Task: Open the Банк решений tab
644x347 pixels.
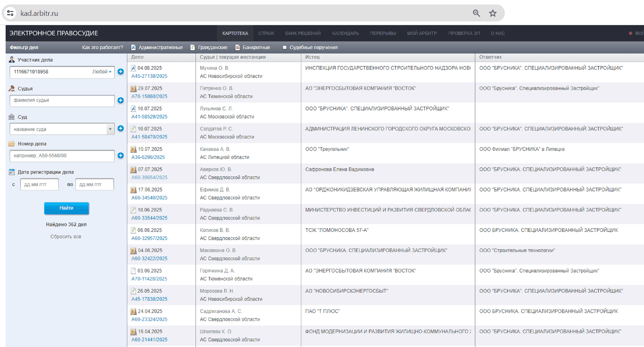Action: point(303,33)
